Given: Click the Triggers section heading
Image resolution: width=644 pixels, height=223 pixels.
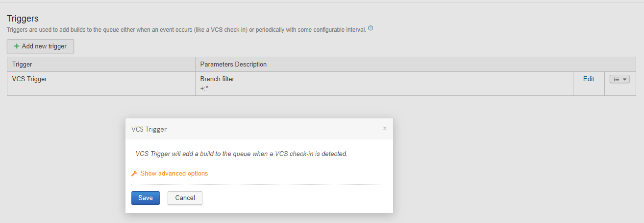Looking at the screenshot, I should click(23, 19).
